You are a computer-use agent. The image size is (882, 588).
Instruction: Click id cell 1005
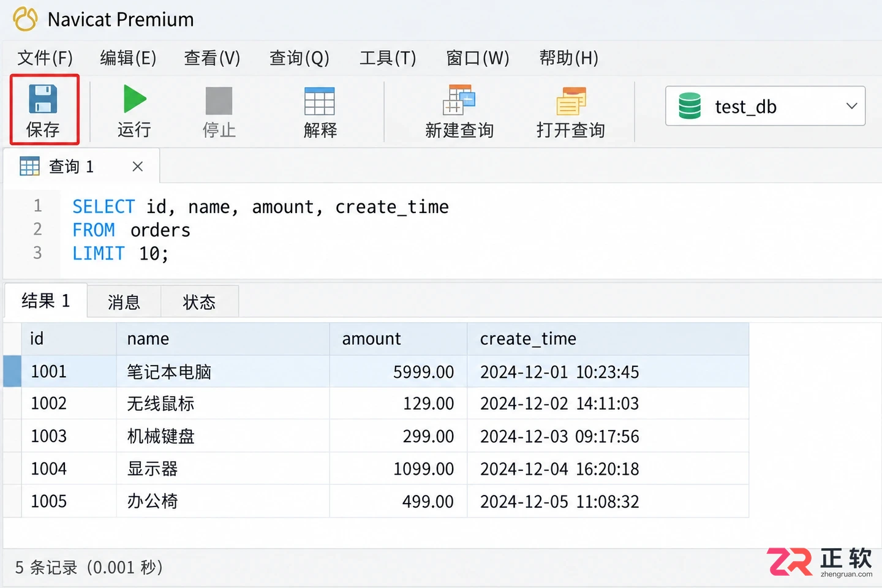(69, 501)
